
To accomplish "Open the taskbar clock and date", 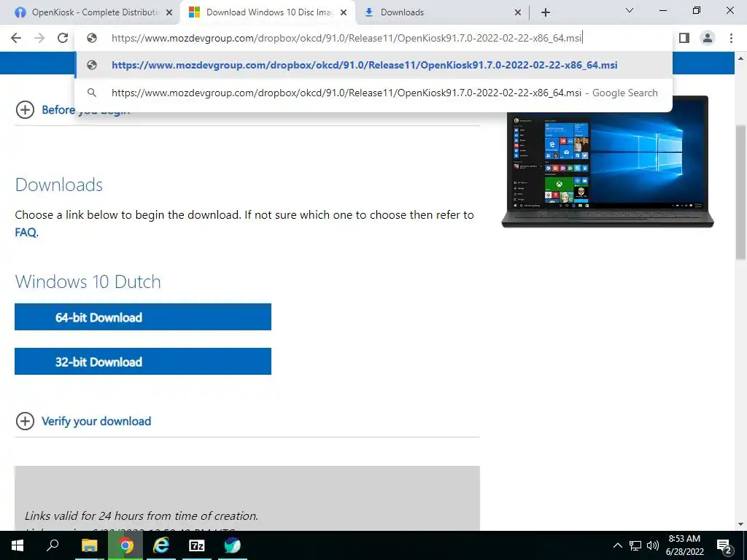I will coord(684,545).
